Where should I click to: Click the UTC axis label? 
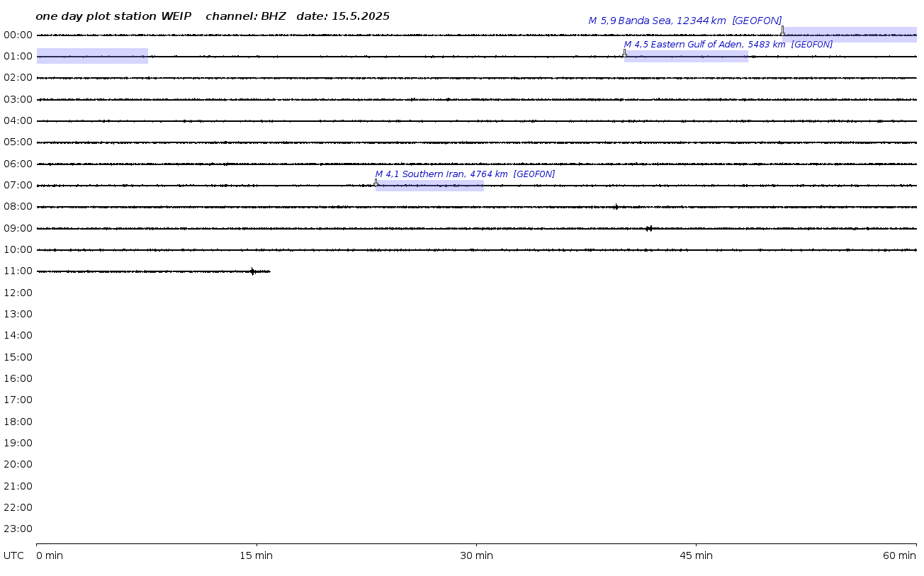coord(13,555)
